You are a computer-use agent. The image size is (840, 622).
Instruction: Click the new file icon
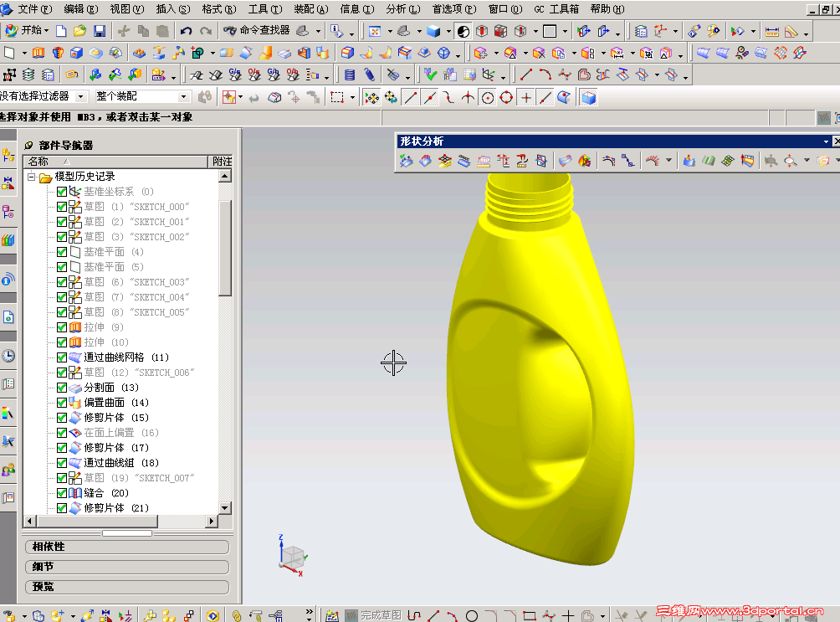(x=61, y=31)
